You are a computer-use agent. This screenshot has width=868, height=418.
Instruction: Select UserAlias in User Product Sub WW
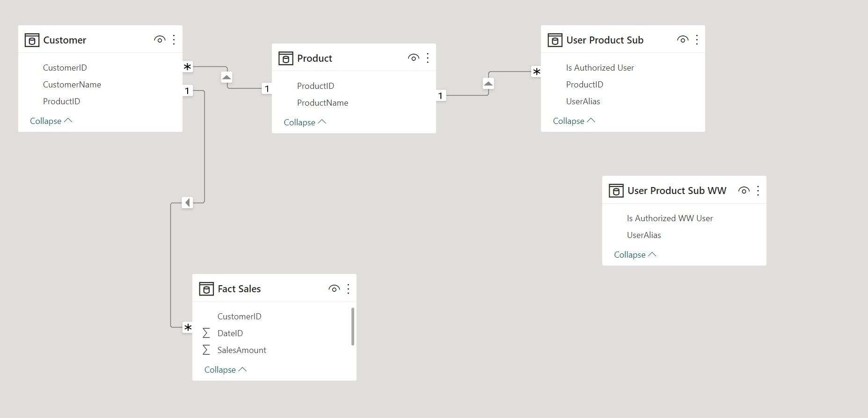[644, 235]
